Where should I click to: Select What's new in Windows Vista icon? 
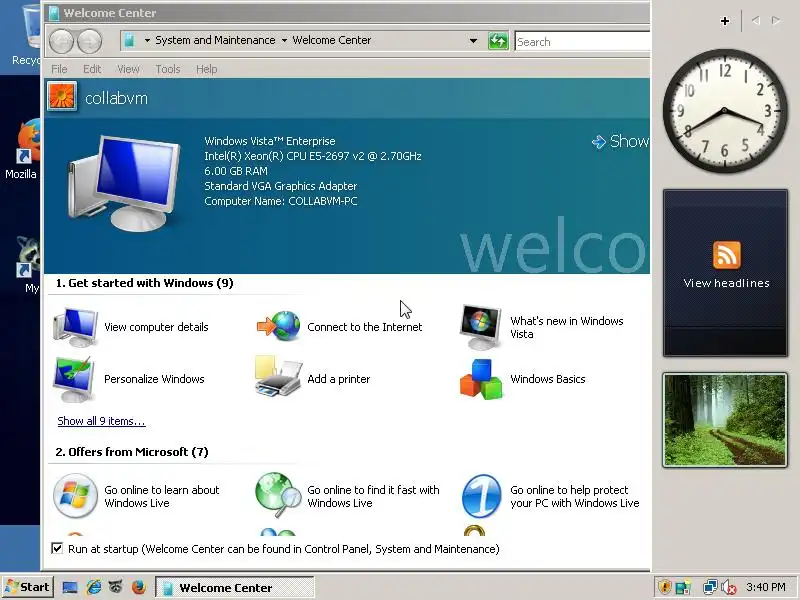[x=480, y=328]
